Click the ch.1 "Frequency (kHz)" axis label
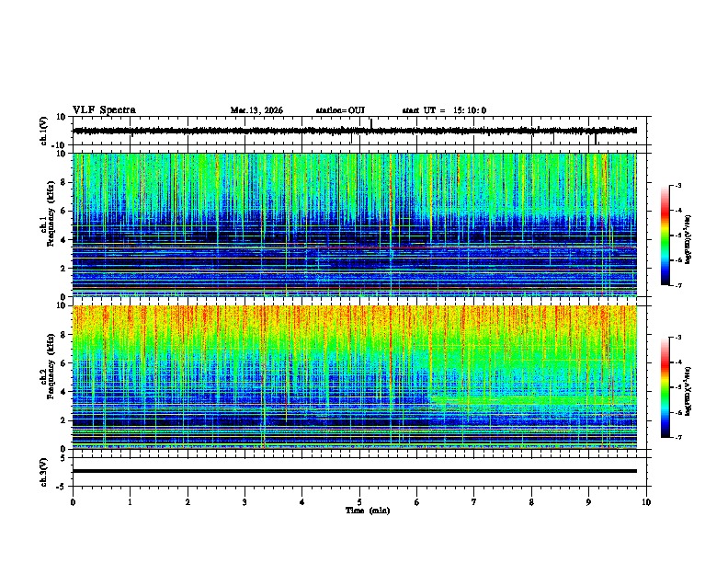 51,213
